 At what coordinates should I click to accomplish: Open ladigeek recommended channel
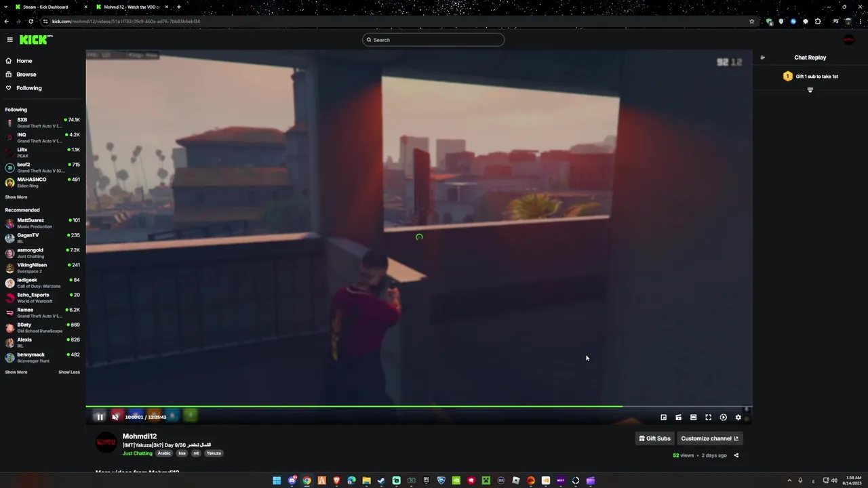click(x=43, y=283)
